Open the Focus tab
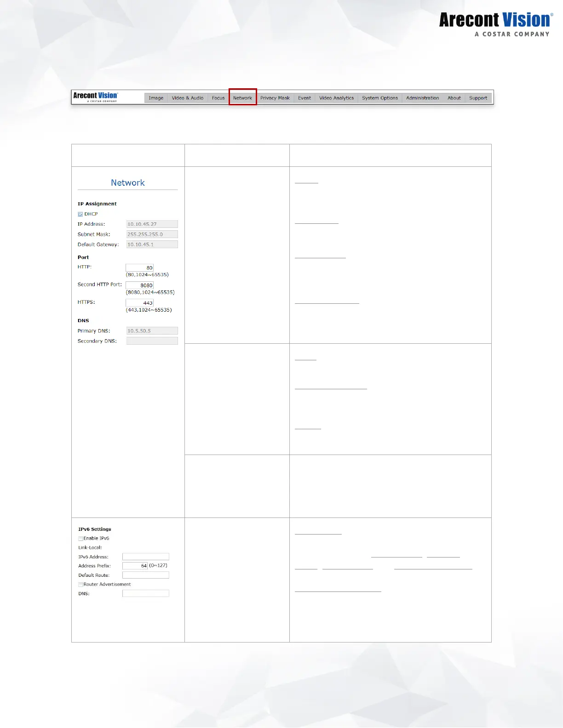Viewport: 563px width, 728px height. pyautogui.click(x=218, y=98)
